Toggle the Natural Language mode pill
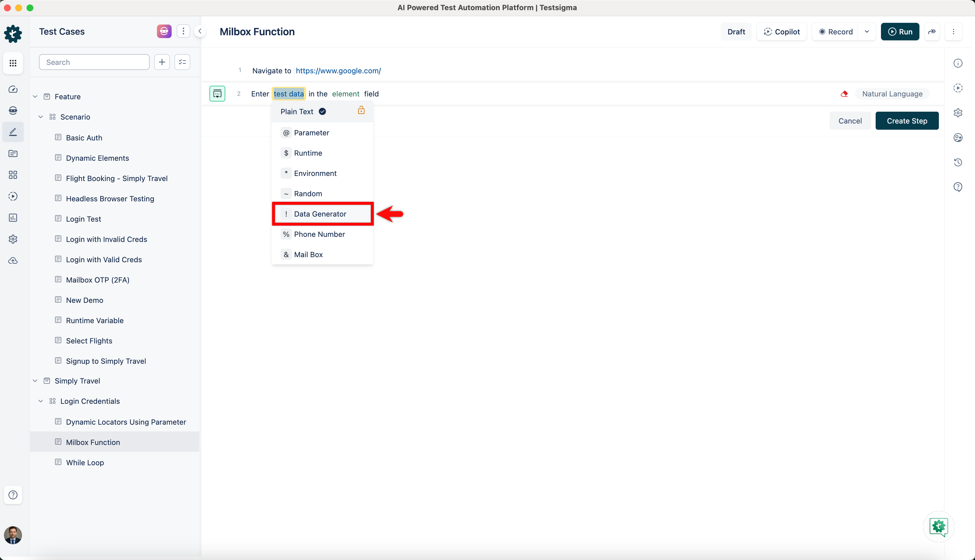Image resolution: width=975 pixels, height=560 pixels. pyautogui.click(x=892, y=94)
